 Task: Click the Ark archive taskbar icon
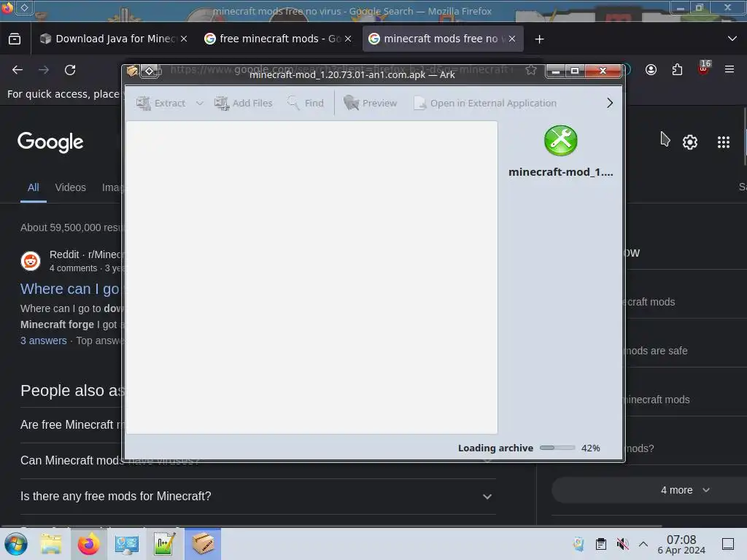coord(203,544)
